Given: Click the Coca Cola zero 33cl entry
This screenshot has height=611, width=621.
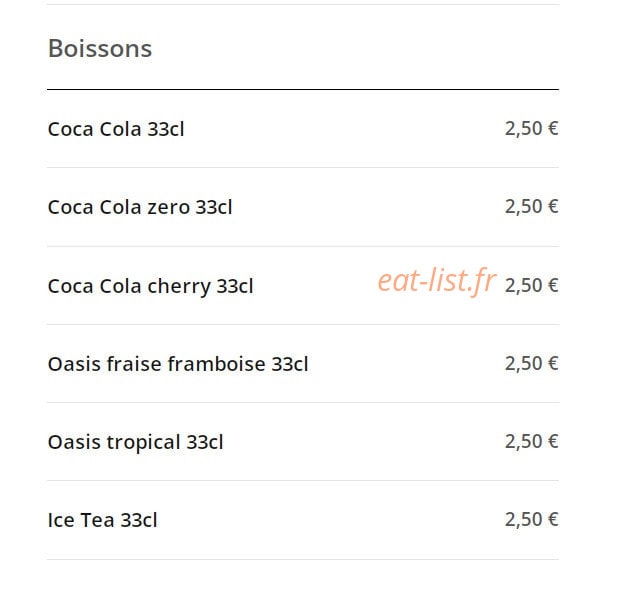Looking at the screenshot, I should tap(140, 207).
